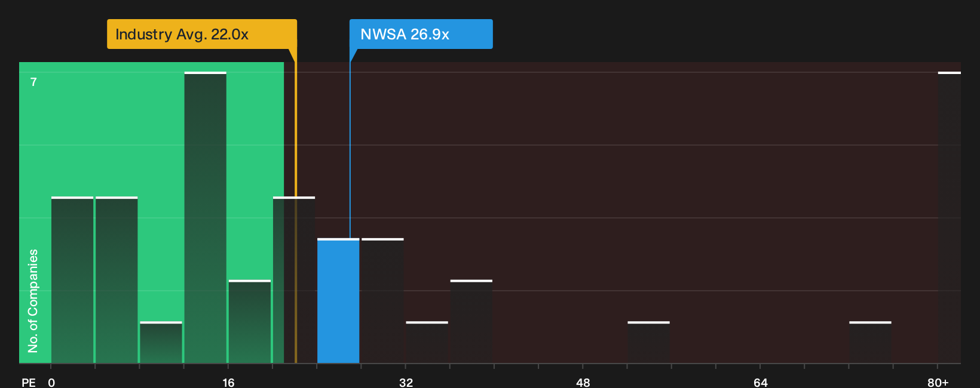Select the 80+ PE bar
The image size is (980, 388).
pos(950,217)
